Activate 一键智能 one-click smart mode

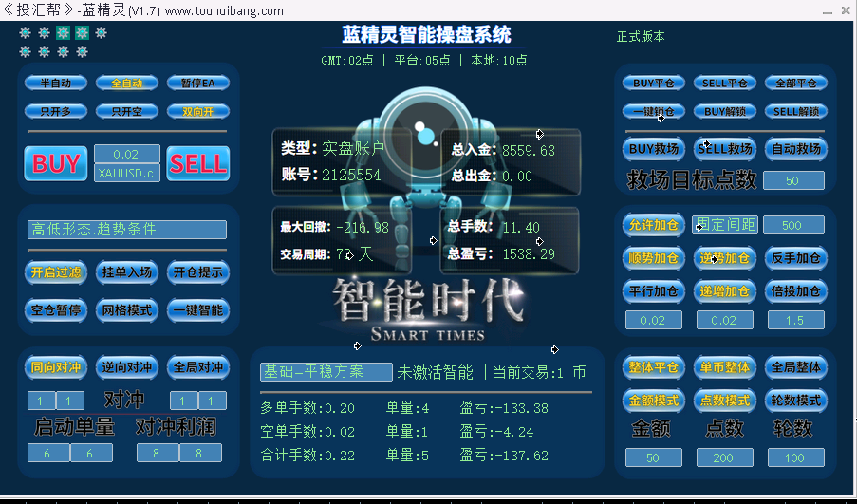(x=197, y=310)
